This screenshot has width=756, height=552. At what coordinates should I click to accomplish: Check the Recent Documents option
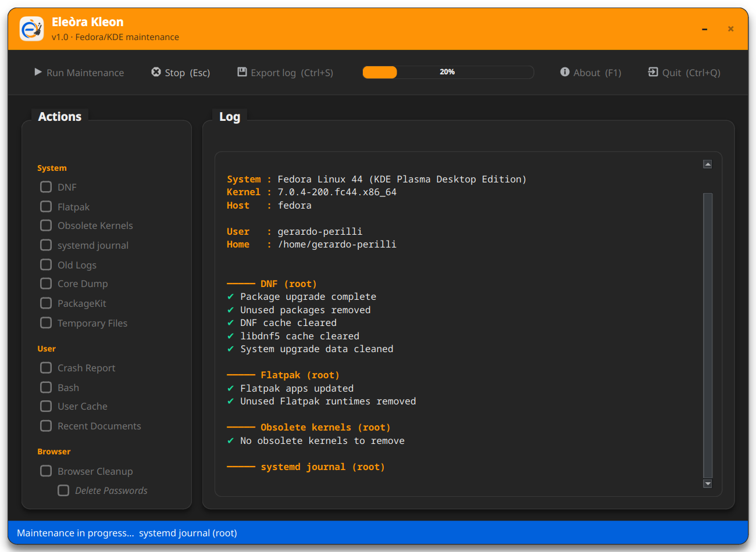click(46, 426)
